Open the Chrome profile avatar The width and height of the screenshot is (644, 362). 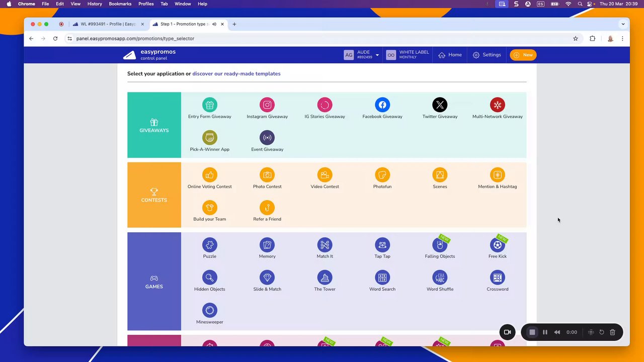point(610,38)
